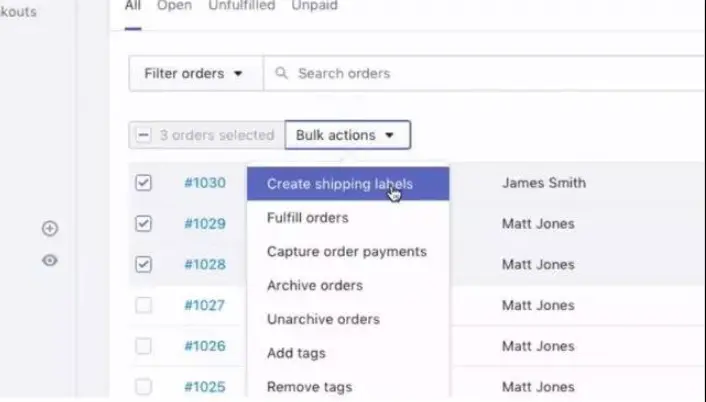Screen dimensions: 706x402
Task: Choose Create shipping labels menu option
Action: pyautogui.click(x=339, y=184)
